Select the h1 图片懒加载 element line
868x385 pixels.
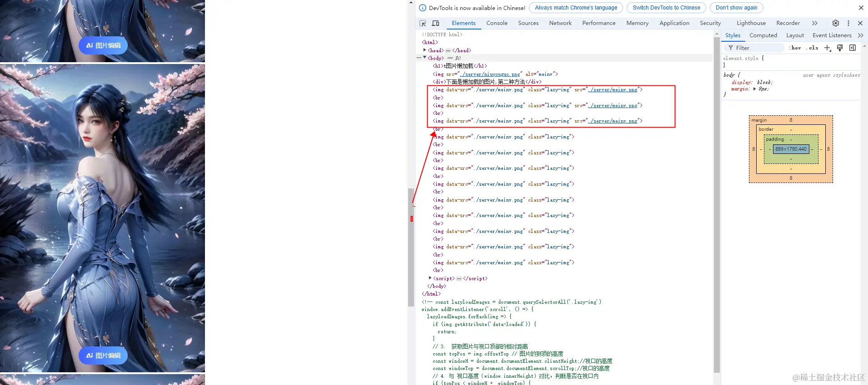pyautogui.click(x=460, y=66)
